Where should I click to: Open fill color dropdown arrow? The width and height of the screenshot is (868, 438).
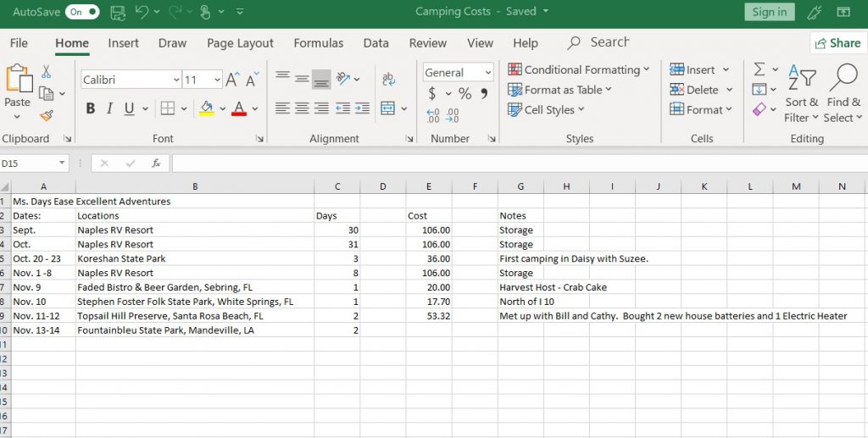(223, 109)
